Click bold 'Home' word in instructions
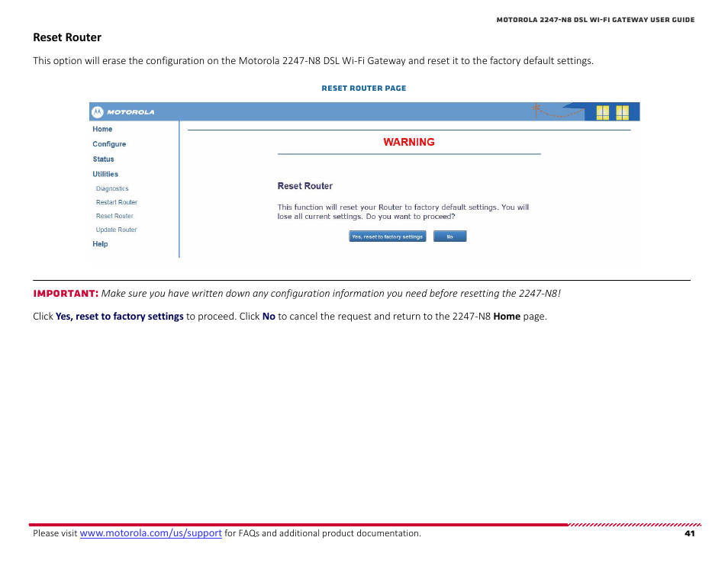 coord(507,317)
